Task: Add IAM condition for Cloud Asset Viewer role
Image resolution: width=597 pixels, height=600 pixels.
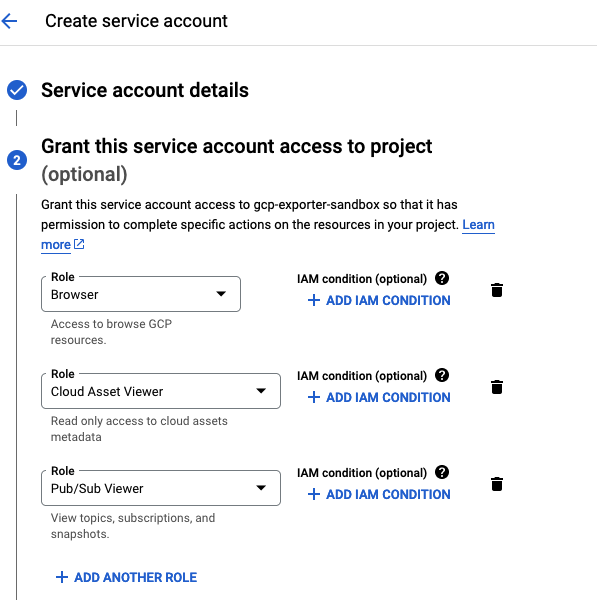Action: tap(379, 397)
